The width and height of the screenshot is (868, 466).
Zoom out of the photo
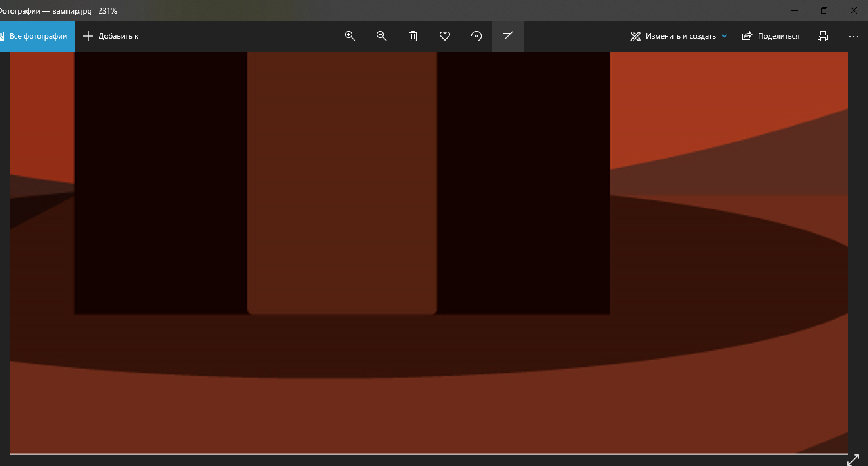click(x=382, y=36)
